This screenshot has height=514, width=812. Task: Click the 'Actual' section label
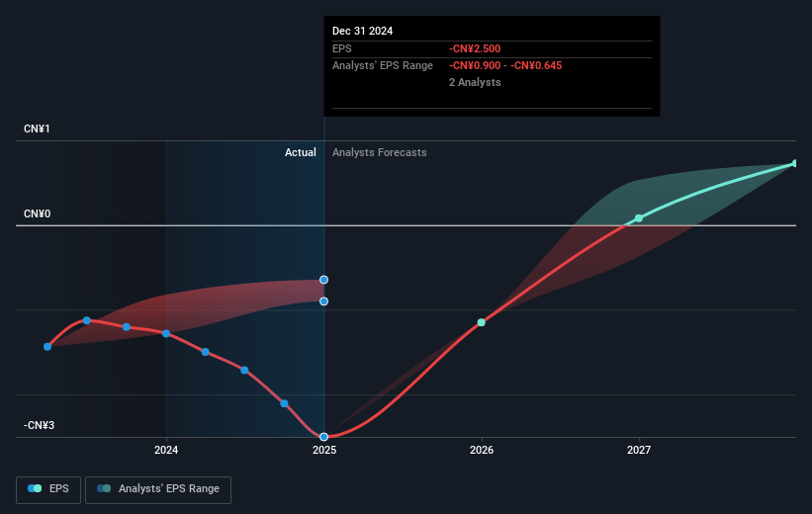(301, 152)
